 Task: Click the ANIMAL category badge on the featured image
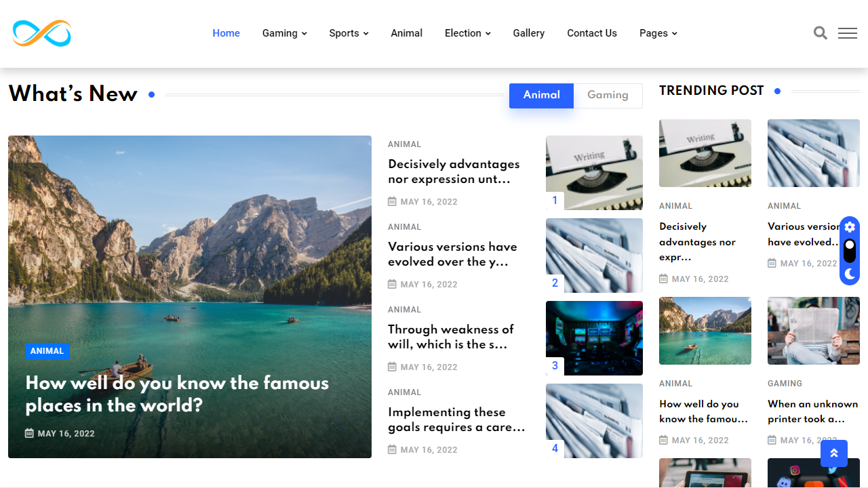point(47,350)
